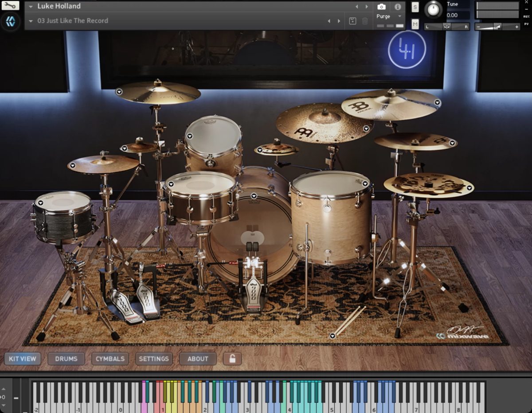This screenshot has width=532, height=413.
Task: Open dropdown on the floor tom
Action: 365,183
